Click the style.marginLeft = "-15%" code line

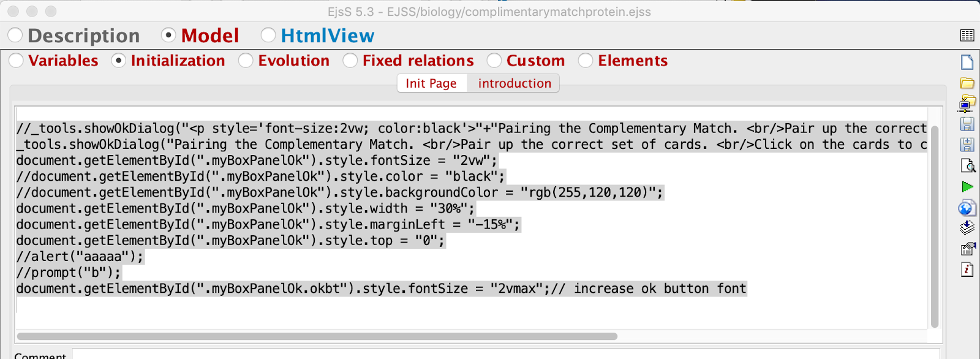268,225
